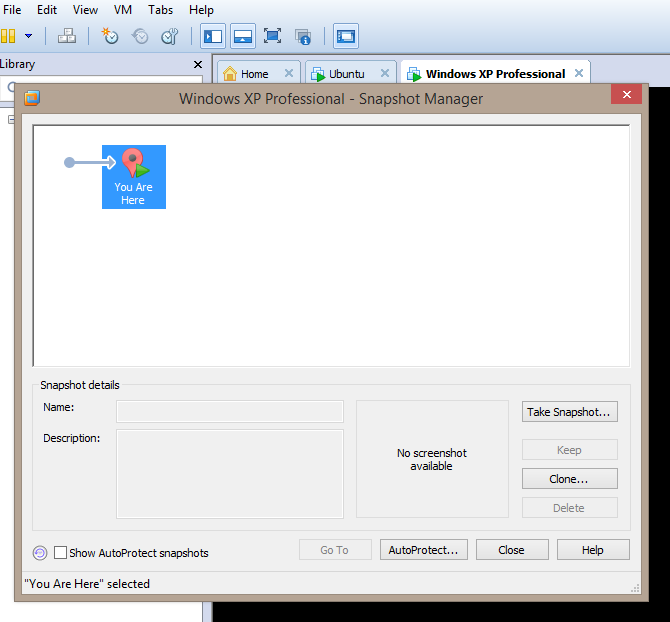Click the console view toolbar icon
This screenshot has height=622, width=670.
coord(346,36)
